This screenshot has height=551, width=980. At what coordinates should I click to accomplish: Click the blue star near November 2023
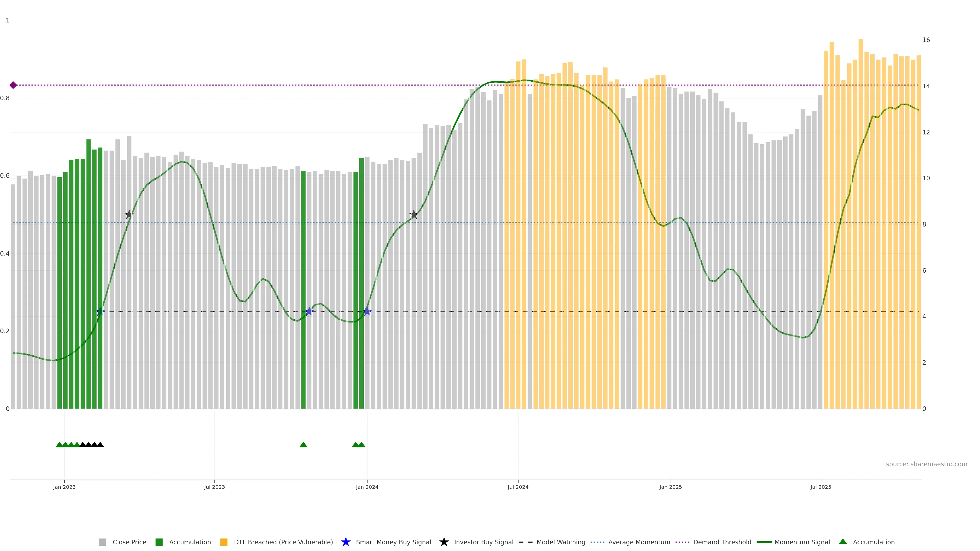pyautogui.click(x=309, y=311)
